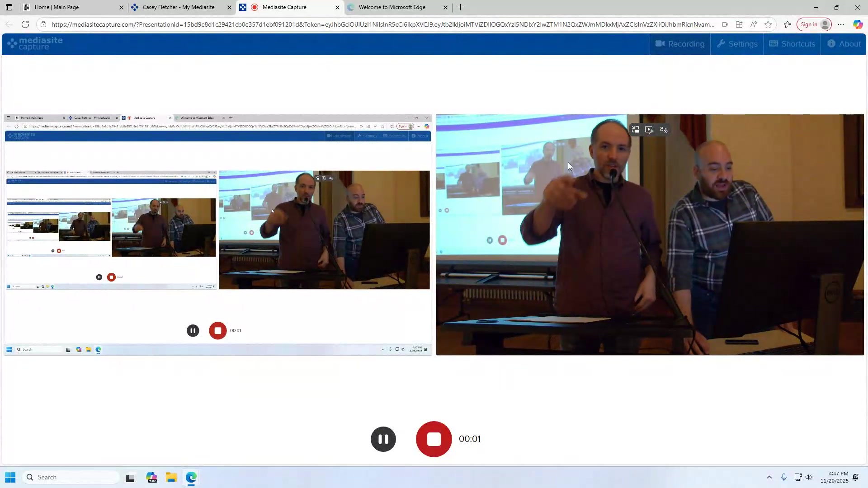The width and height of the screenshot is (868, 488).
Task: Click the Mediasite Capture logo
Action: [x=34, y=44]
